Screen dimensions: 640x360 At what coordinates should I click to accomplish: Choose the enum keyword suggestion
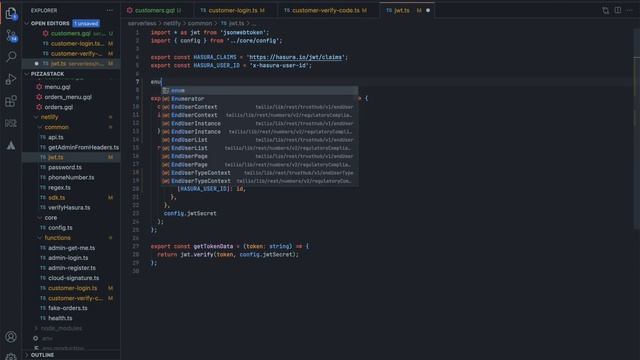(260, 91)
